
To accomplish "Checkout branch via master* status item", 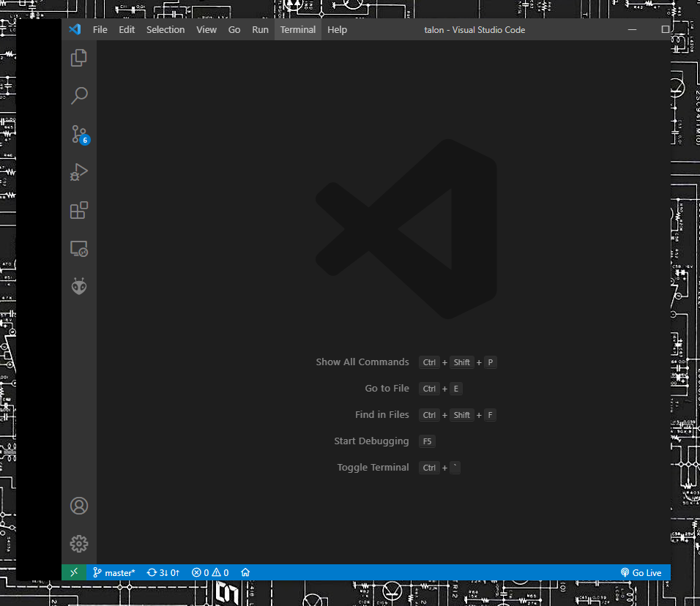I will pos(113,572).
